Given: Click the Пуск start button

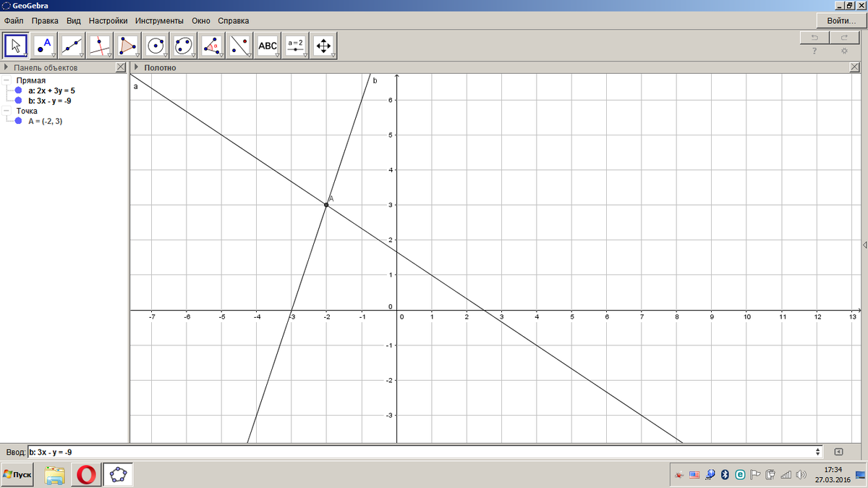Looking at the screenshot, I should 18,474.
